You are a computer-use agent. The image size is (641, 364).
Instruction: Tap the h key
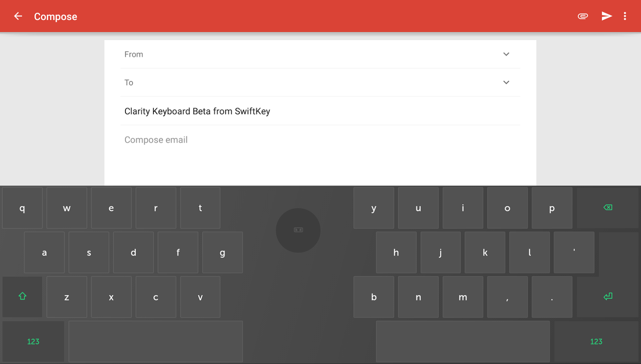(396, 252)
